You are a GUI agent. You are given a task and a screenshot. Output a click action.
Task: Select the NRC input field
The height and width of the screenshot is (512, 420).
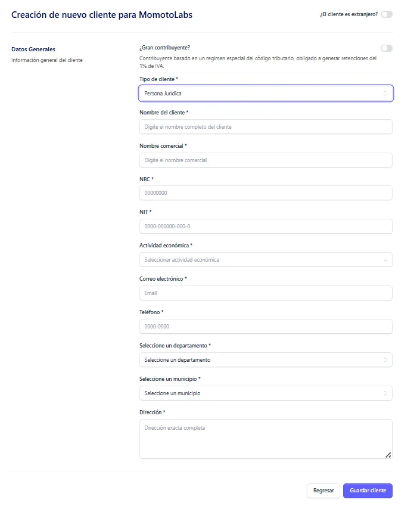tap(266, 193)
